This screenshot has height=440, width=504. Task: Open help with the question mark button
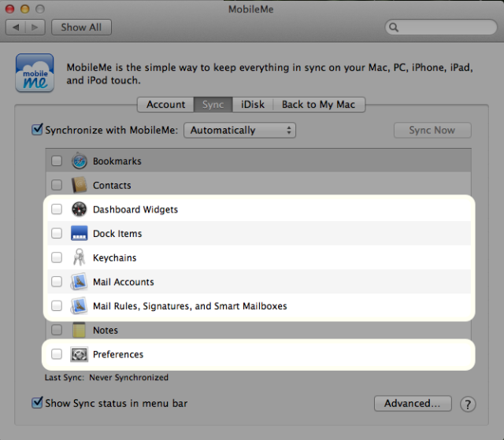468,404
